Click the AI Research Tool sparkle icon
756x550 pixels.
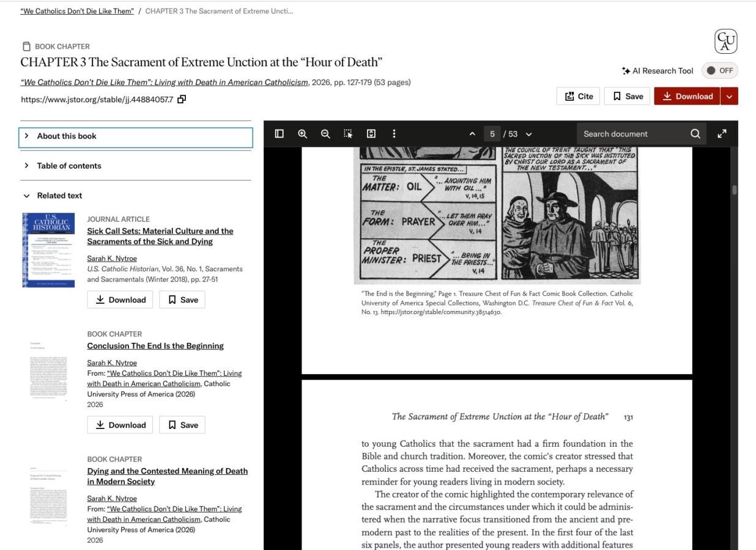(626, 71)
